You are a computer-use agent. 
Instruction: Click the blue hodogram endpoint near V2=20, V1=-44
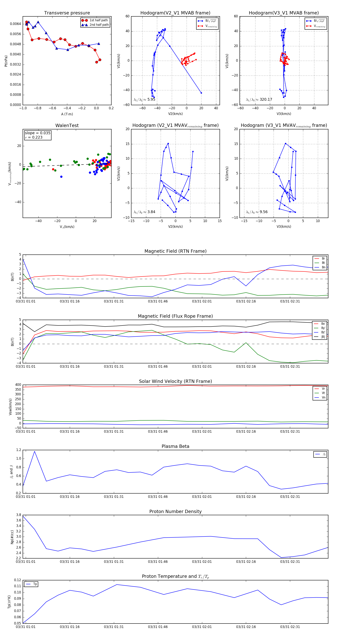click(201, 93)
